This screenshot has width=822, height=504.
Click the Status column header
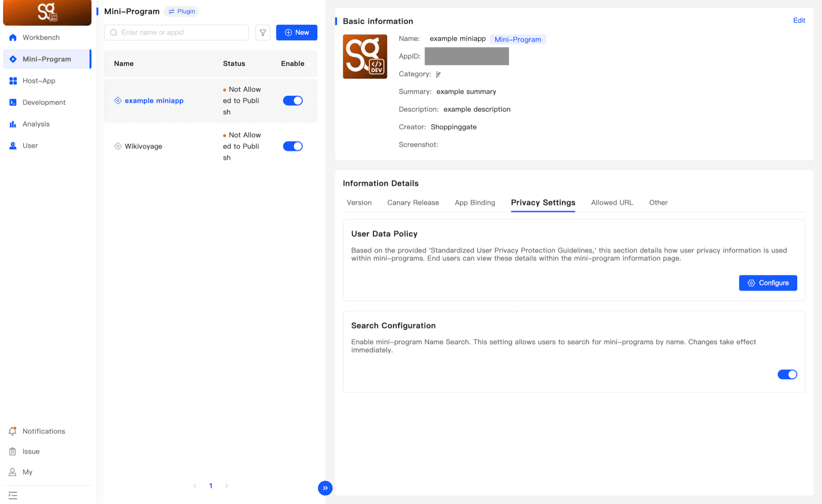click(x=234, y=64)
